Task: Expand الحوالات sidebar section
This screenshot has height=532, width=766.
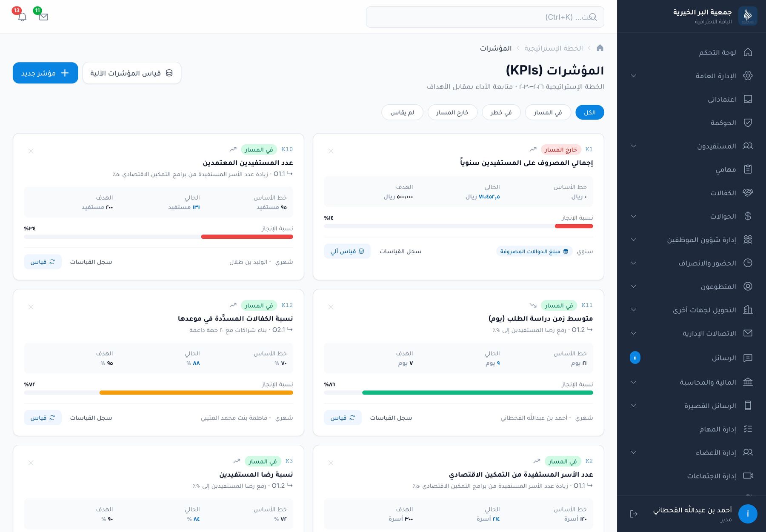Action: [x=634, y=216]
